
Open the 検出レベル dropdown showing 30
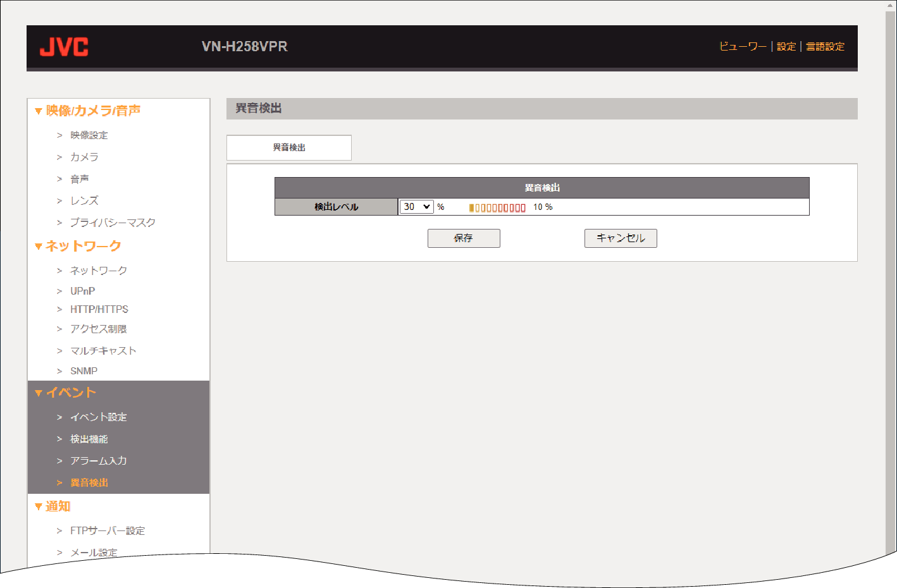click(416, 207)
